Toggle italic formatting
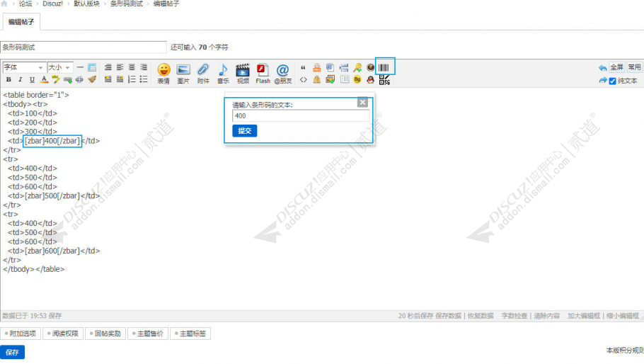 pyautogui.click(x=20, y=79)
